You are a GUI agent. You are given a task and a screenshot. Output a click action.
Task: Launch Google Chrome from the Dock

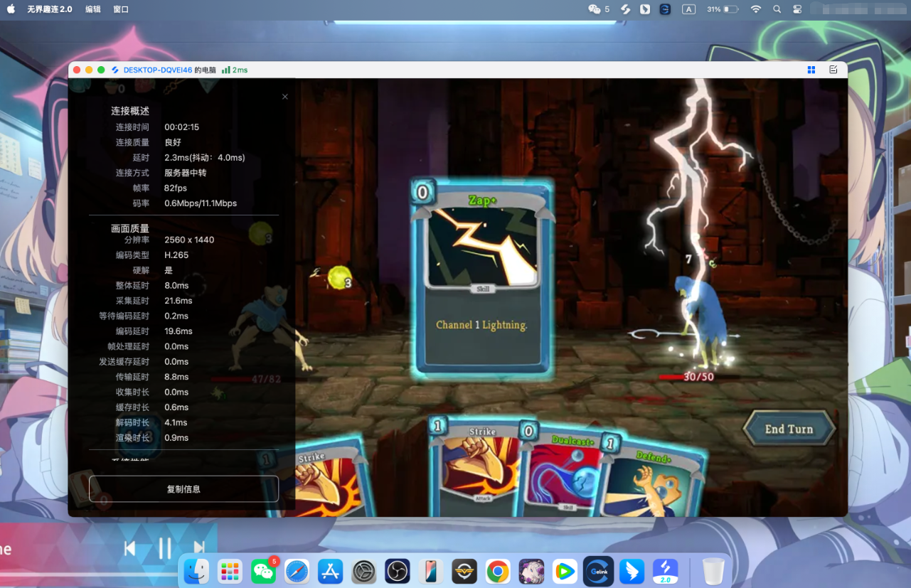pos(498,571)
